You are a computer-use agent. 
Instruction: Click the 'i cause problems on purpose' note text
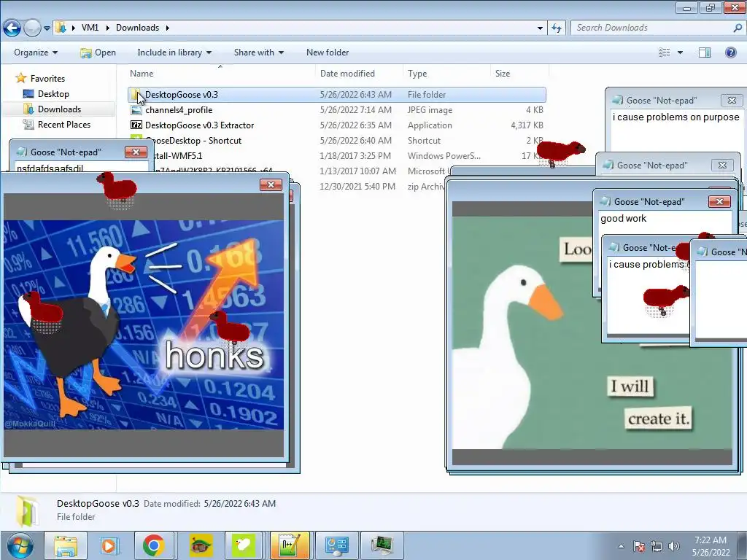(676, 117)
